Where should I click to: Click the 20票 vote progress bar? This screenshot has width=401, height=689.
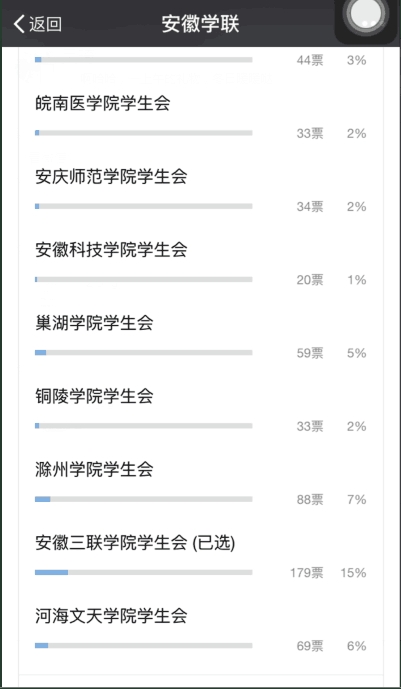point(144,279)
